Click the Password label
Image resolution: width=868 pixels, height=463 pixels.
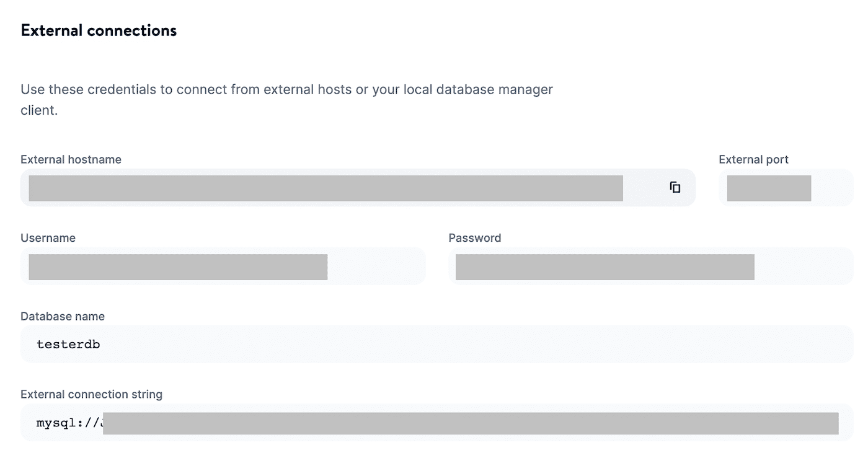pos(474,237)
